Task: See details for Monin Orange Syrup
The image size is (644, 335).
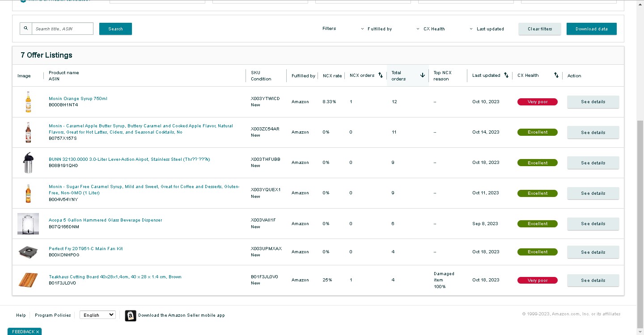Action: [593, 102]
